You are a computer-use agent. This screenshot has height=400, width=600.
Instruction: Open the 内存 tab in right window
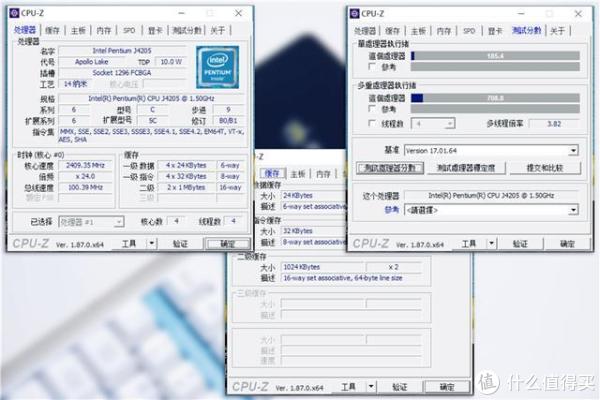443,31
